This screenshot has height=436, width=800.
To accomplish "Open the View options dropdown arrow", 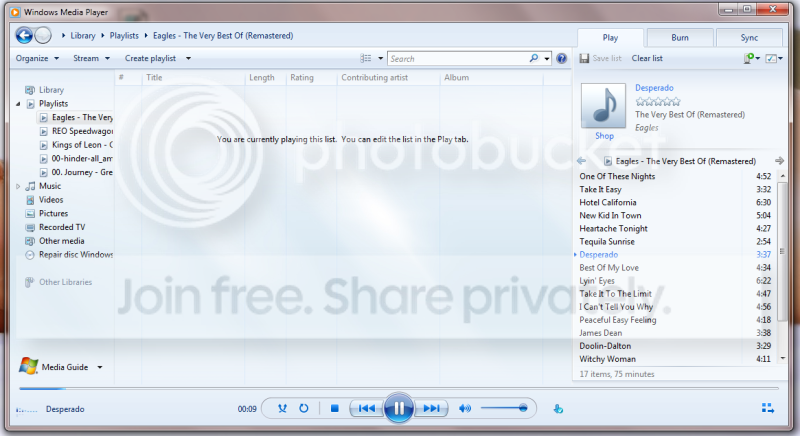I will click(x=380, y=59).
